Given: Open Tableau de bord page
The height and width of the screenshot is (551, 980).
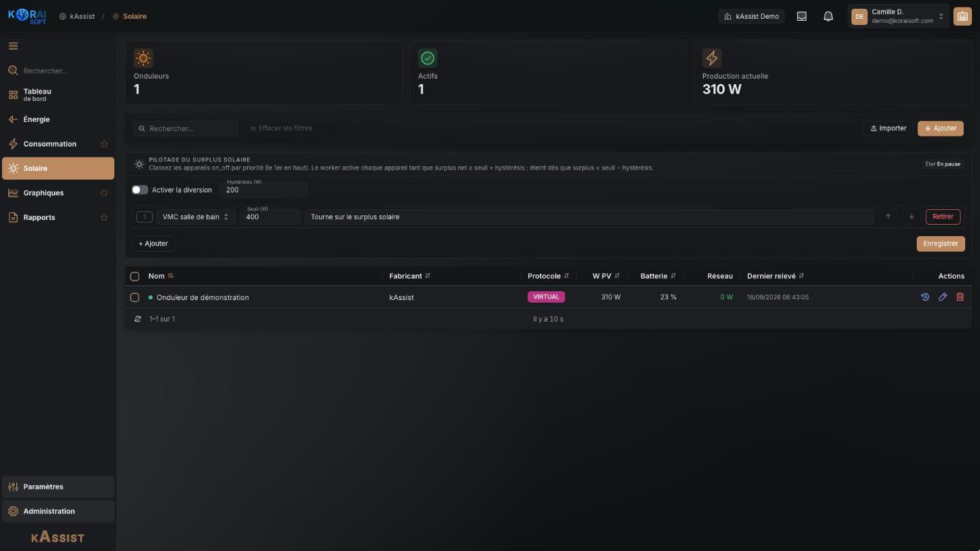Looking at the screenshot, I should click(58, 95).
